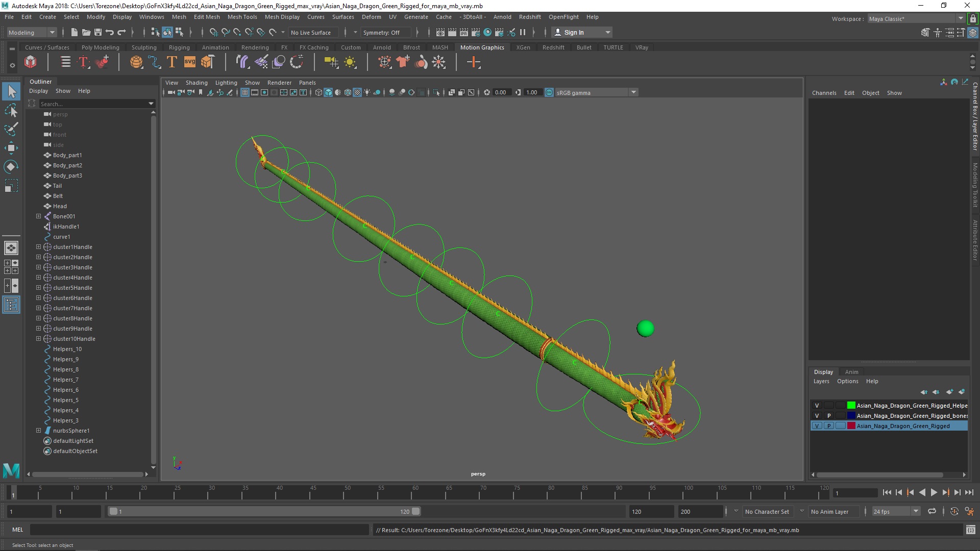Screen dimensions: 980x551
Task: Click the blue color swatch of bones layer
Action: [x=851, y=416]
